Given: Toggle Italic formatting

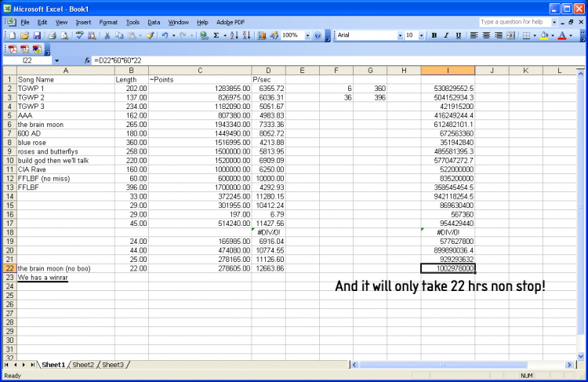Looking at the screenshot, I should point(445,36).
